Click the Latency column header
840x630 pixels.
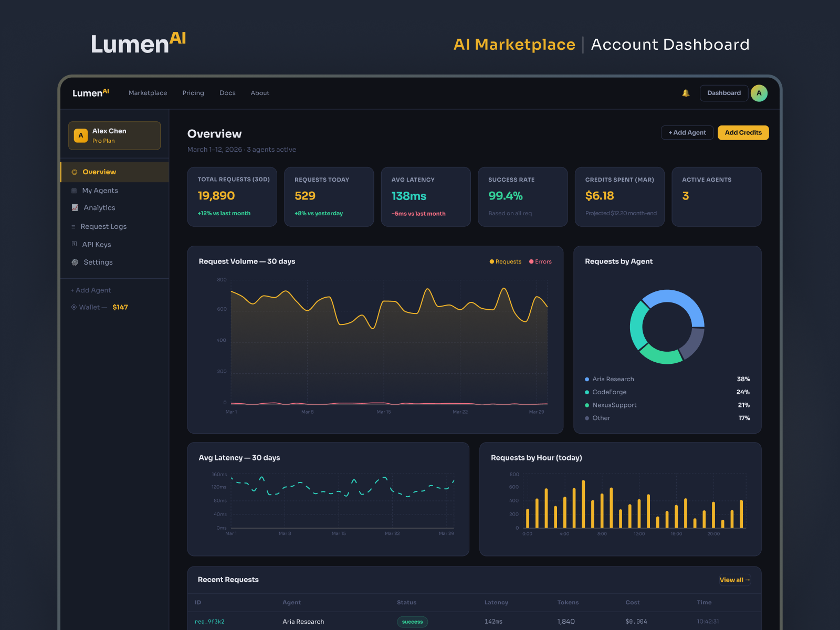[x=496, y=603]
